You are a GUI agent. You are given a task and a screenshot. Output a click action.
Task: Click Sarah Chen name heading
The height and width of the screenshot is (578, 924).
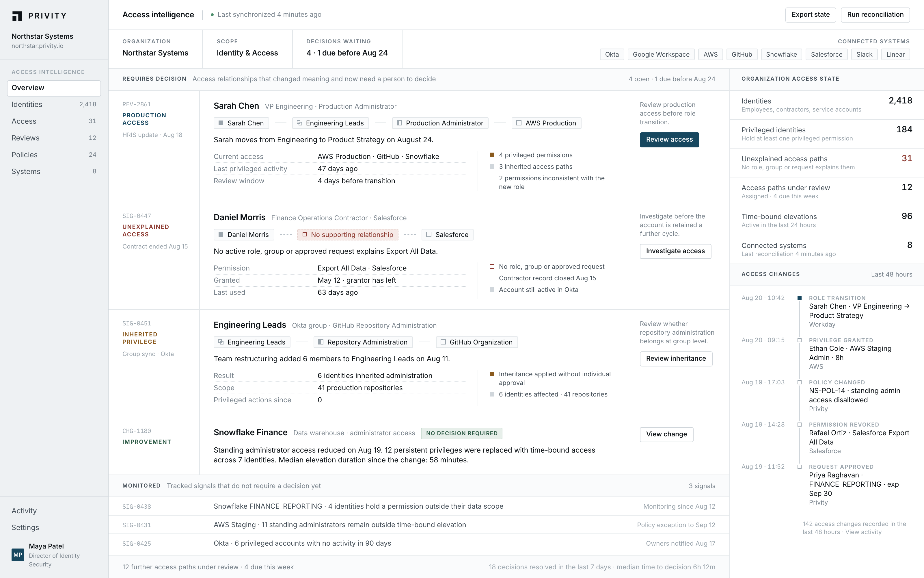236,106
